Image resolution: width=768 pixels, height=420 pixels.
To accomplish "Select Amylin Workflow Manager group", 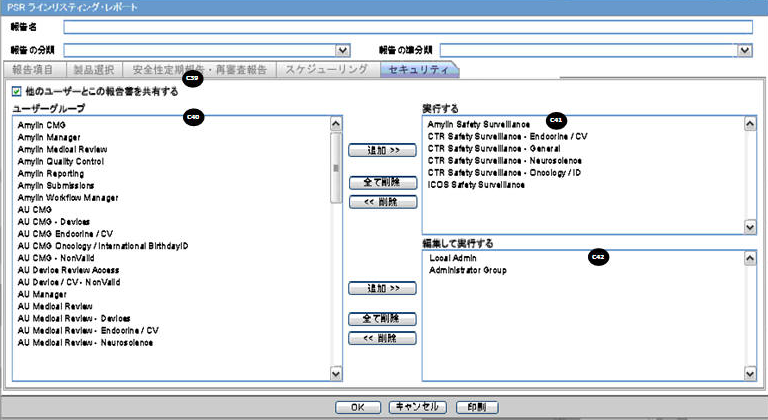I will tap(68, 198).
